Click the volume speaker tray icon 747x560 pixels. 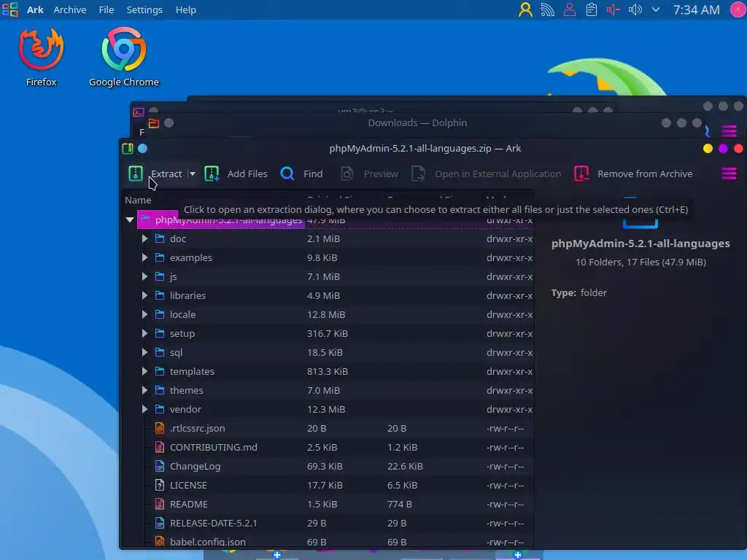[635, 9]
